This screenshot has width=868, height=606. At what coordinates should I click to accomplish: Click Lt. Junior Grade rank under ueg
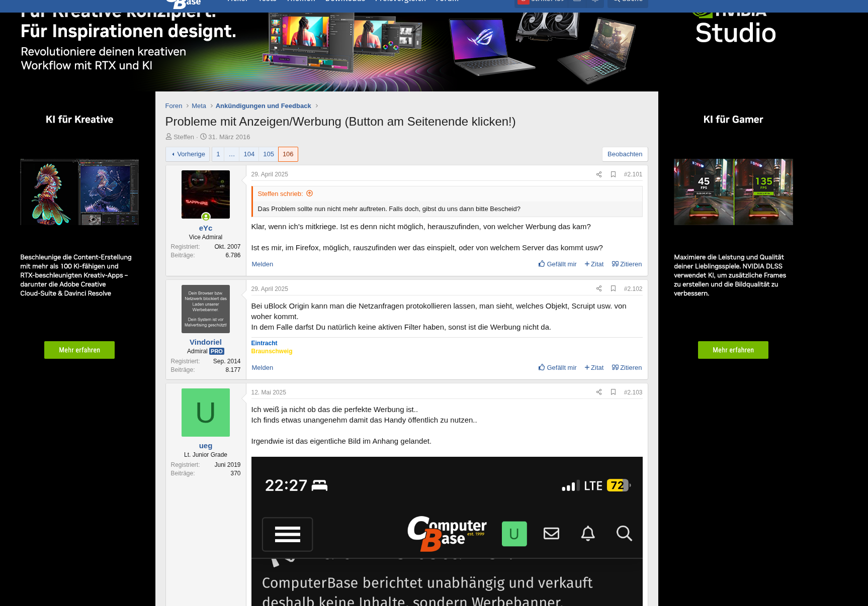206,455
